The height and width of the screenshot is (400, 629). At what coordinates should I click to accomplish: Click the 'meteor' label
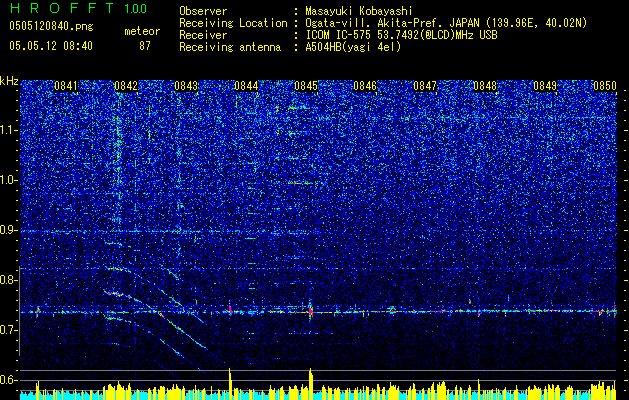pyautogui.click(x=142, y=31)
